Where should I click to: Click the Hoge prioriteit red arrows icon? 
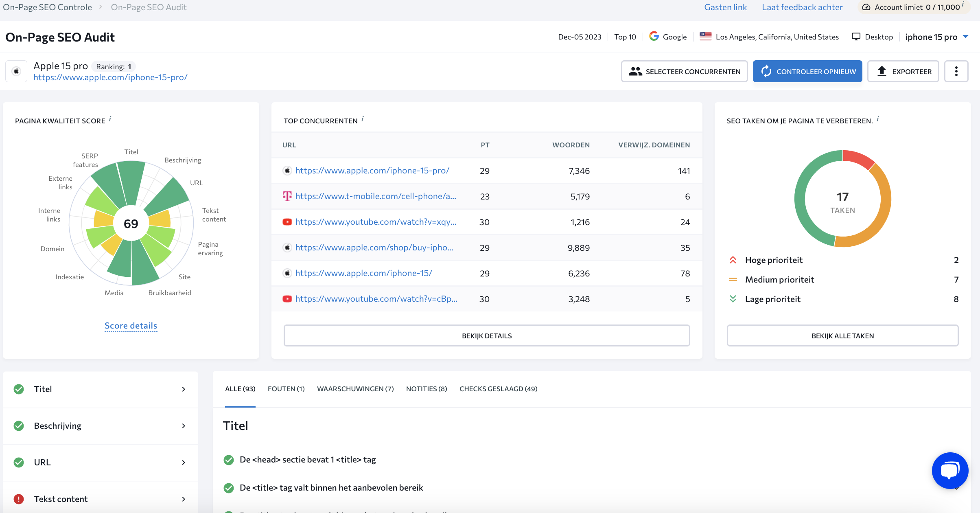pos(733,260)
